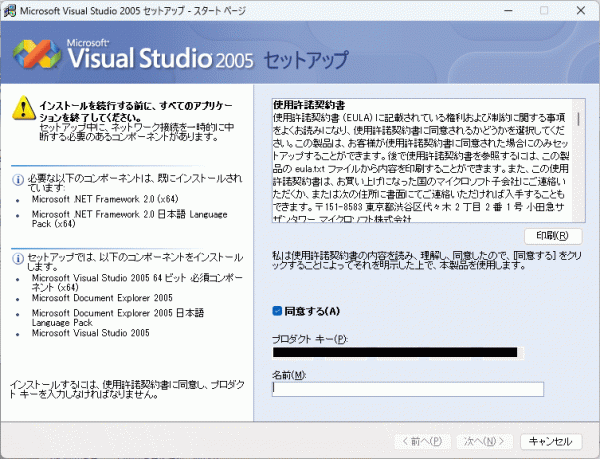Screen dimensions: 600x459
Task: Click the 前へ(P) back button
Action: (422, 441)
